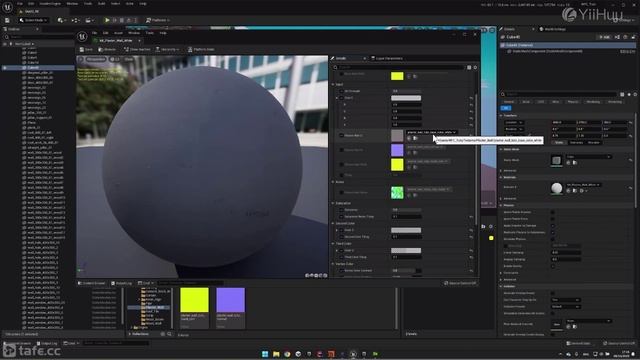Click use-selected-asset arrow under gray base color texture

409,138
